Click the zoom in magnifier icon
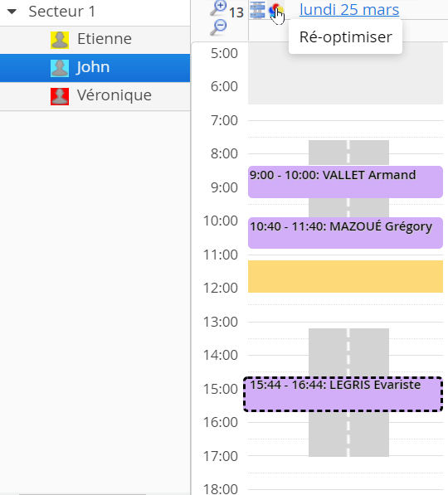The width and height of the screenshot is (448, 495). coord(219,7)
